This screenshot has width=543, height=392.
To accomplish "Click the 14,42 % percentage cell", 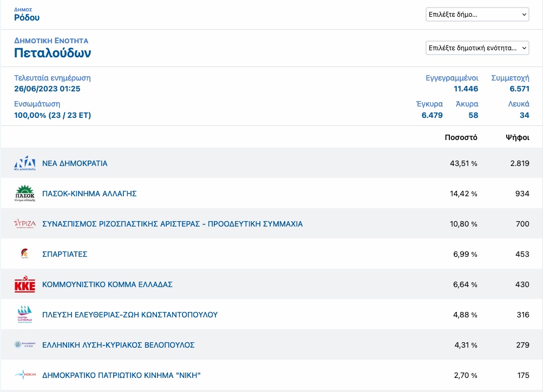I will click(x=463, y=194).
